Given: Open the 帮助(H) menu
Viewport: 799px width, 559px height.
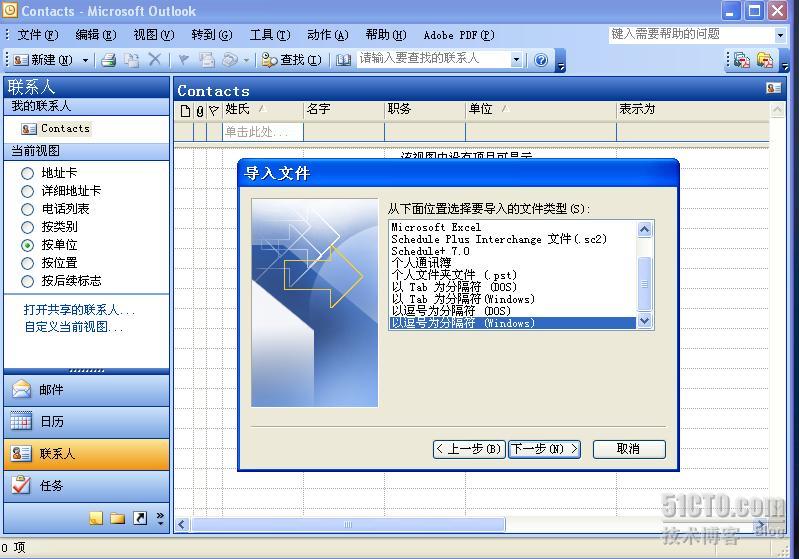Looking at the screenshot, I should coord(386,35).
